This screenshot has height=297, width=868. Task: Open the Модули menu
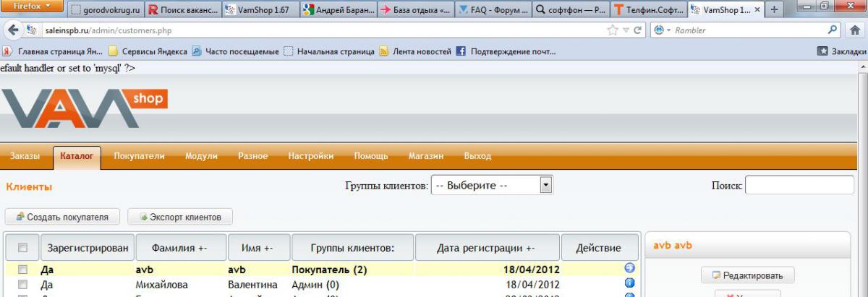point(202,156)
